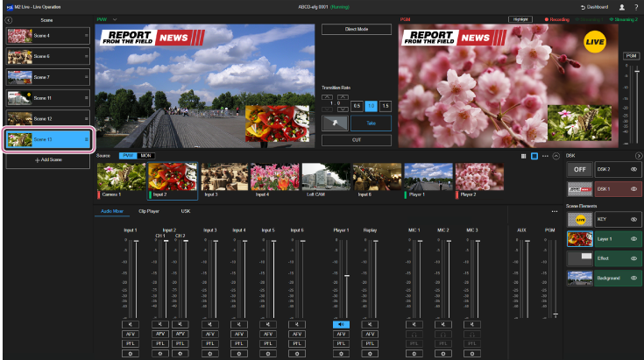Open the source area three-dots menu
This screenshot has width=644, height=360.
pos(545,155)
